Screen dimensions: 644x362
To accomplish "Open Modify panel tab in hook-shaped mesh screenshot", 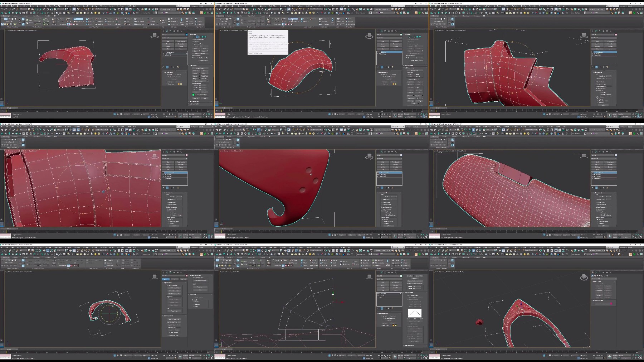I will 167,31.
